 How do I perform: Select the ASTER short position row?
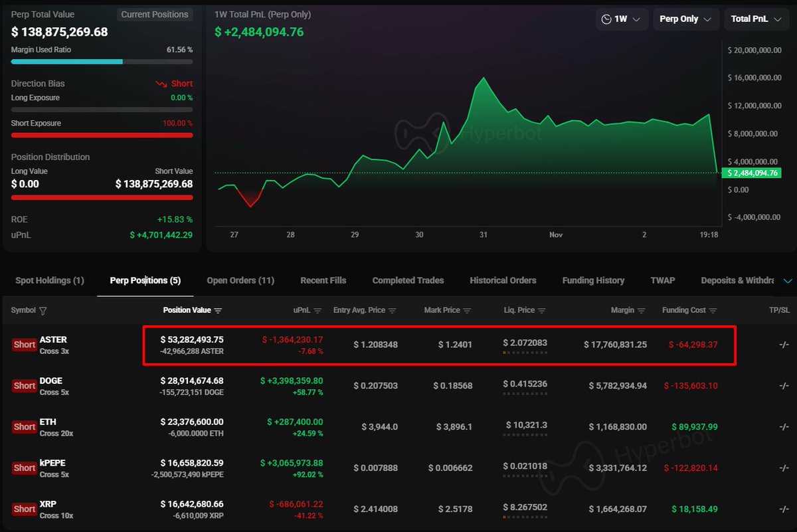pos(438,345)
